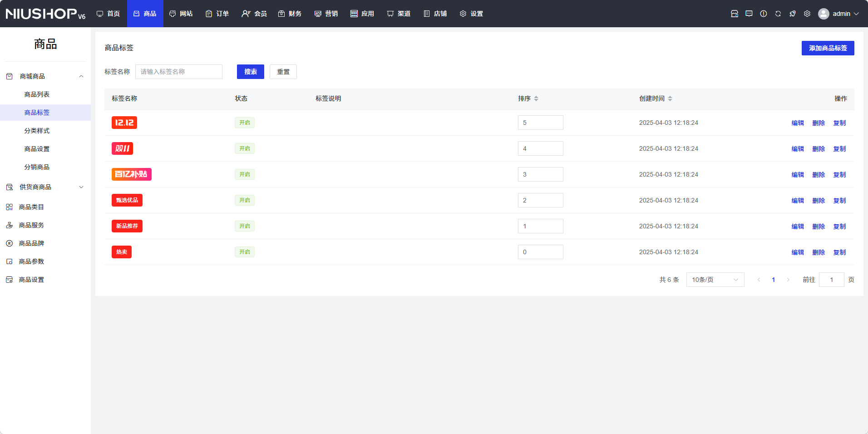The width and height of the screenshot is (868, 434).
Task: Open the 订单 top menu
Action: 217,14
